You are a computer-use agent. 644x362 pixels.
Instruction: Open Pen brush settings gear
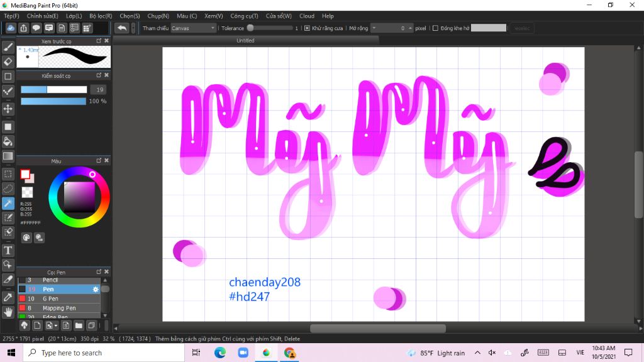[96, 289]
